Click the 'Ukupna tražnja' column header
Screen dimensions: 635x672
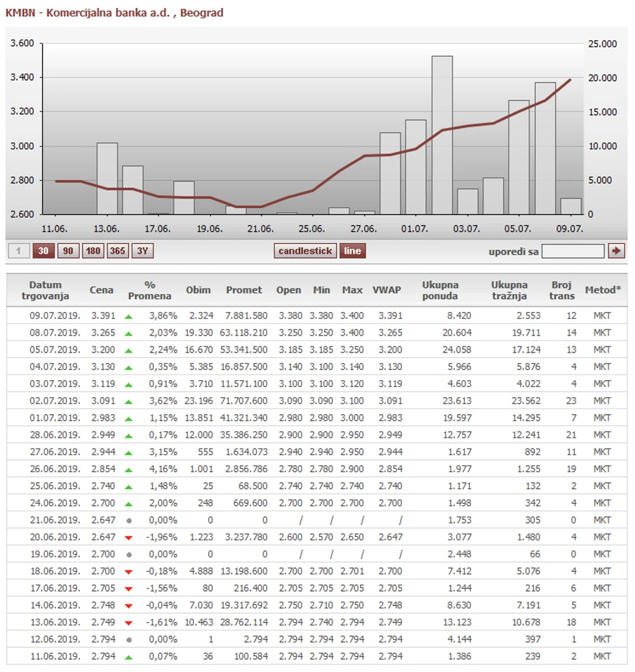(x=509, y=290)
